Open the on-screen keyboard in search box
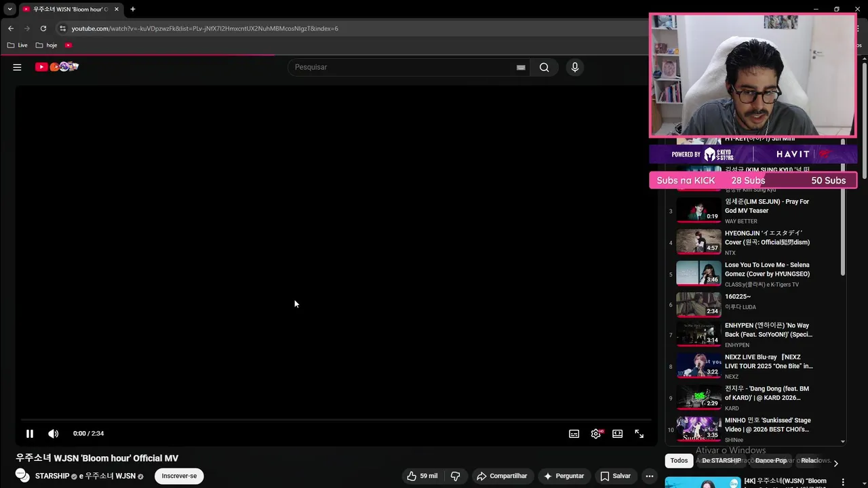868x488 pixels. pos(521,67)
